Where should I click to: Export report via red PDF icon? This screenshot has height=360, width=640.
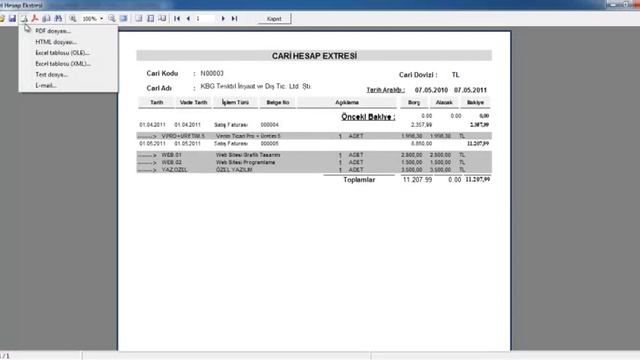coord(35,18)
